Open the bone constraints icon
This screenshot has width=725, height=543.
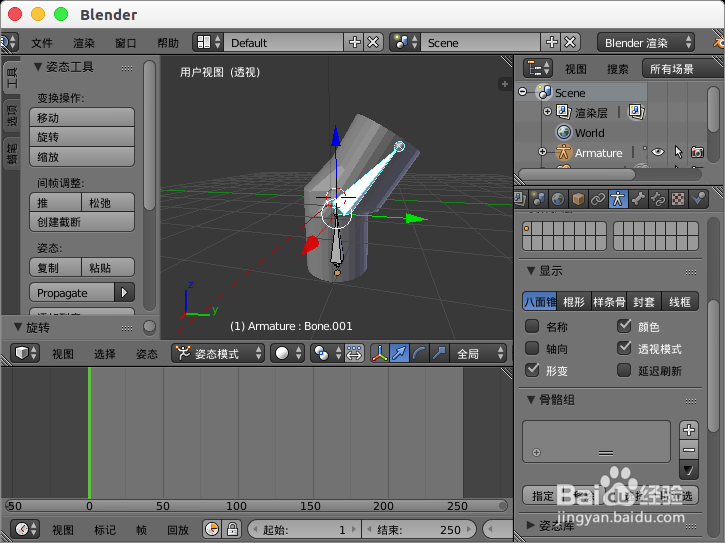[x=658, y=199]
